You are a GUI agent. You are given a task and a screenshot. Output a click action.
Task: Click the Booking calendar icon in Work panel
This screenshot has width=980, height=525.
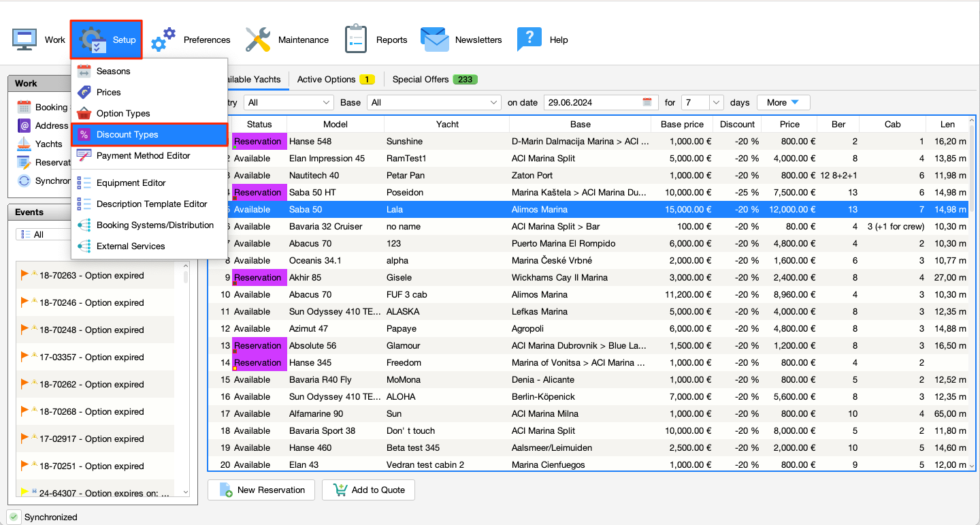[x=24, y=107]
